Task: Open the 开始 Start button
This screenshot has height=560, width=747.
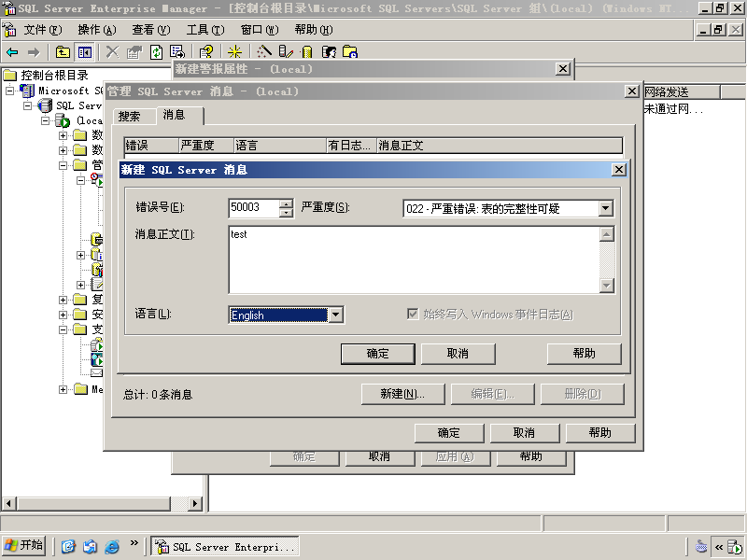Action: pyautogui.click(x=24, y=546)
